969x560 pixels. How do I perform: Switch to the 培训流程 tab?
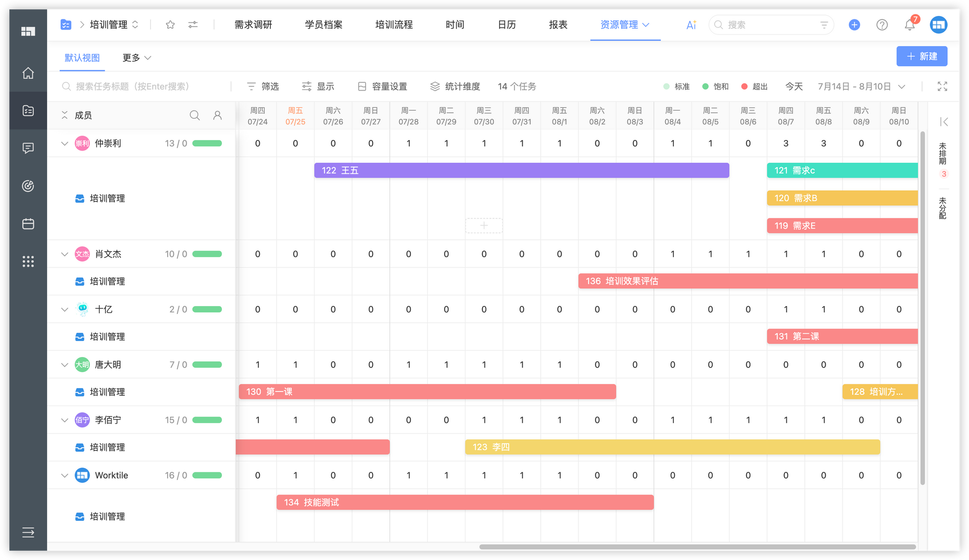(394, 25)
